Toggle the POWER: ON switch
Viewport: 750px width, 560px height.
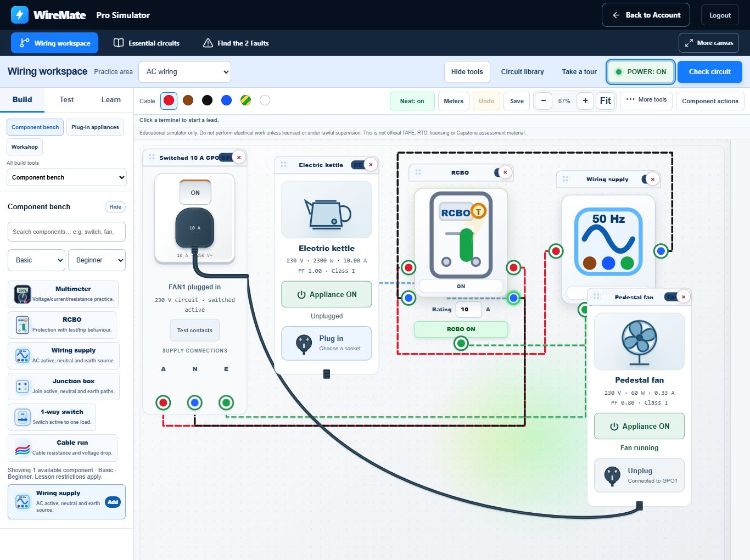coord(641,72)
